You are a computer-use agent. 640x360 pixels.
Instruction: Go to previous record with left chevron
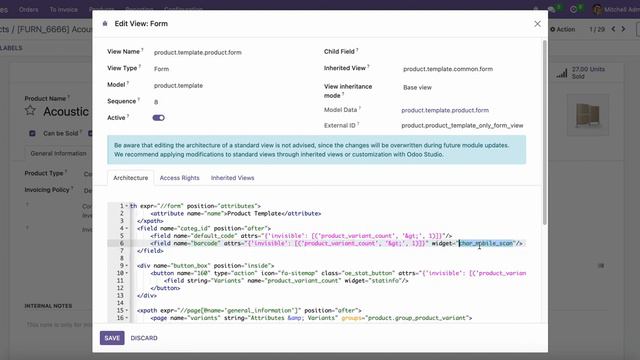(613, 29)
